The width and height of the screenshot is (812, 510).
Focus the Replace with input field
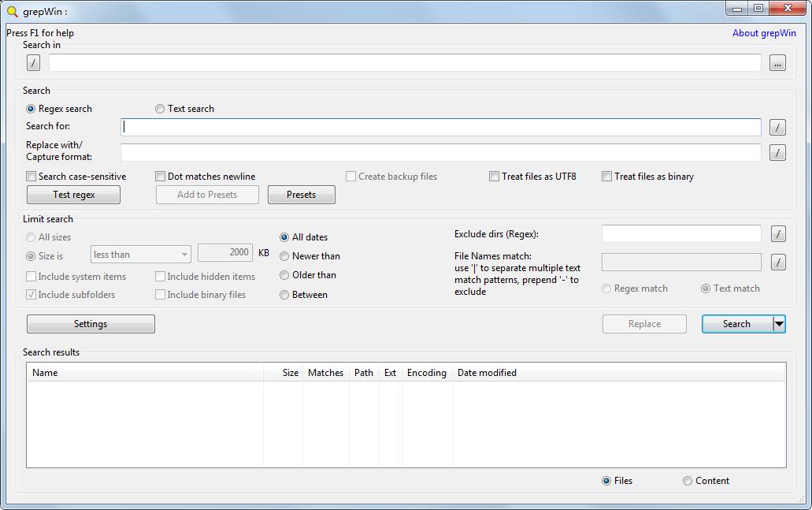click(441, 152)
